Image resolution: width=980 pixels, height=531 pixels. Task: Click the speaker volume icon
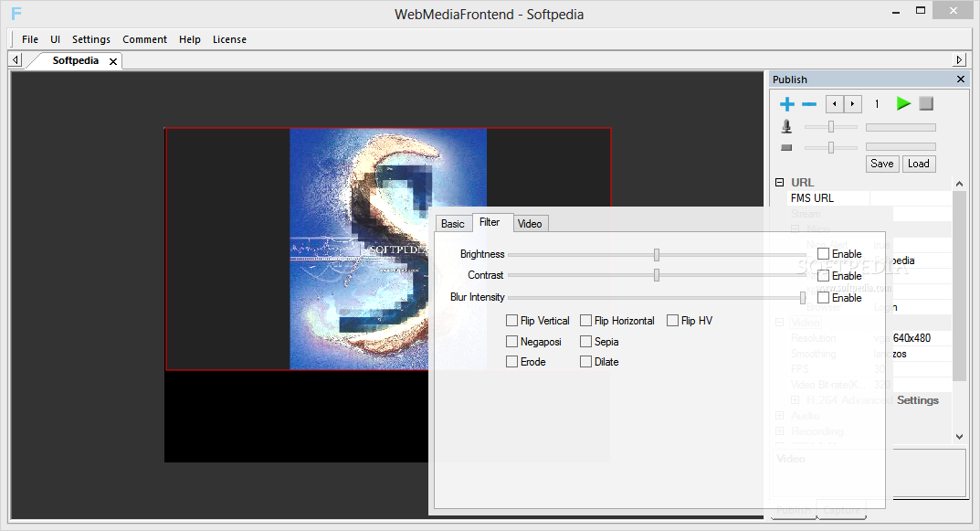[x=787, y=148]
